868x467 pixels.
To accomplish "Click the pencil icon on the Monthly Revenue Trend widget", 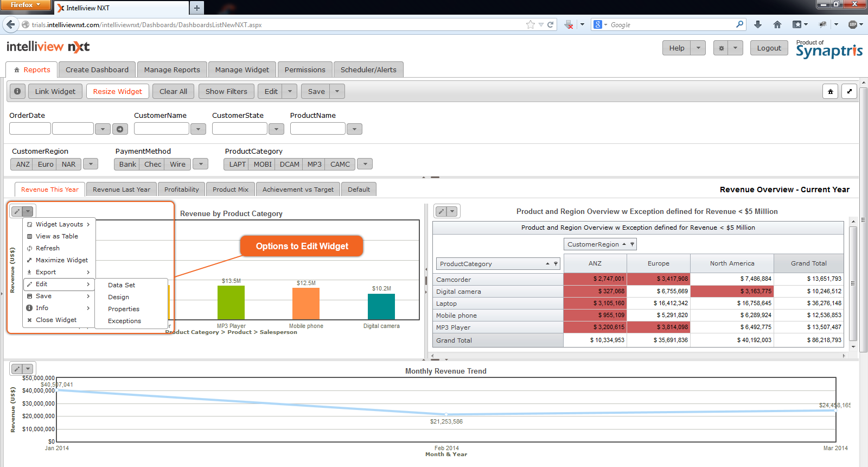I will (17, 369).
